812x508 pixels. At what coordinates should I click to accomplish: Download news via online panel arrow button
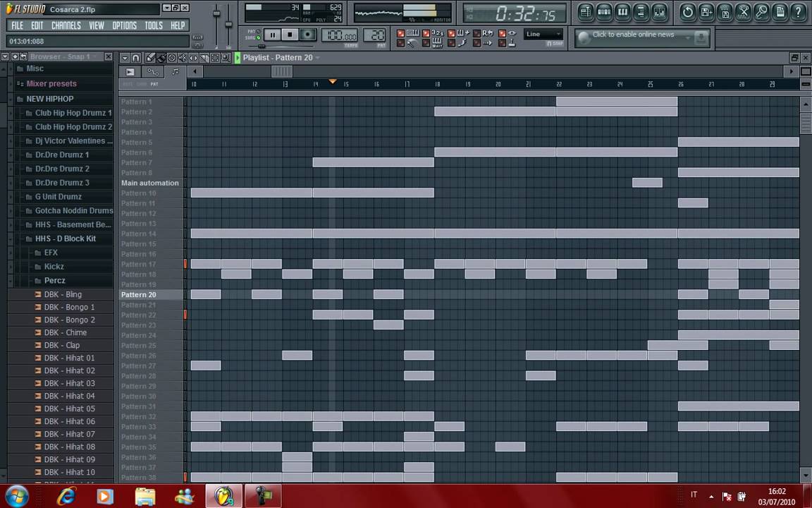click(701, 38)
